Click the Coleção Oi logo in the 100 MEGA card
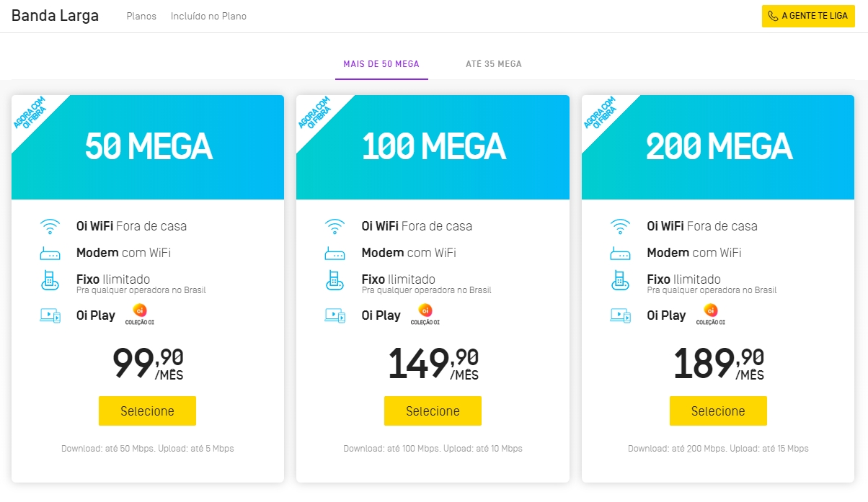 click(425, 313)
